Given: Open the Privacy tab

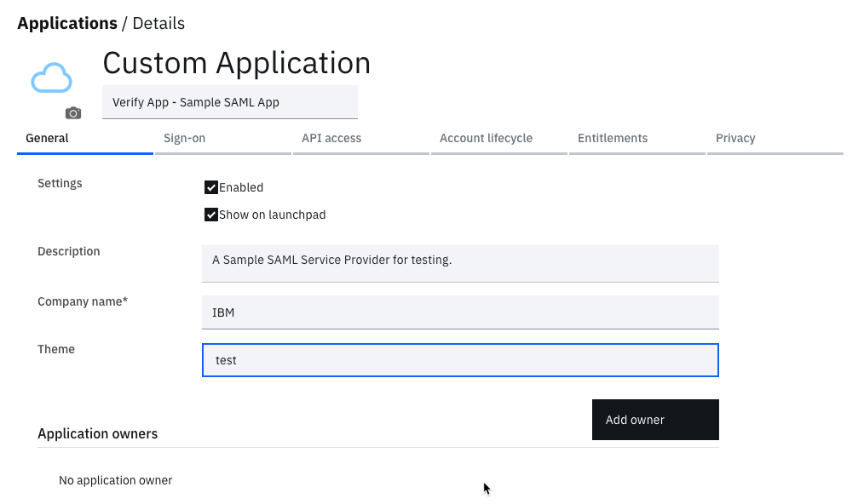Looking at the screenshot, I should (775, 140).
